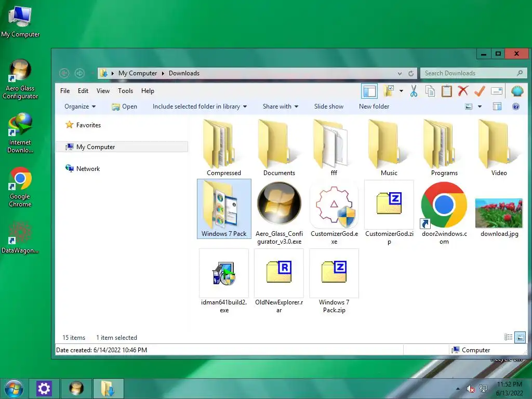Click the Forward navigation arrow
The height and width of the screenshot is (399, 532).
(79, 73)
